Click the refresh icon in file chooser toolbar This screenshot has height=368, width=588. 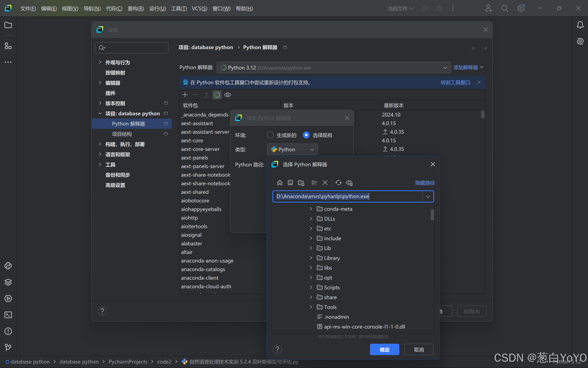338,183
